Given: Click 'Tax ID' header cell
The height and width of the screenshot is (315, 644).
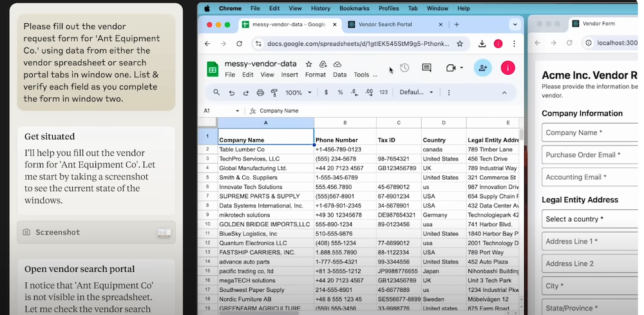Looking at the screenshot, I should (x=399, y=137).
